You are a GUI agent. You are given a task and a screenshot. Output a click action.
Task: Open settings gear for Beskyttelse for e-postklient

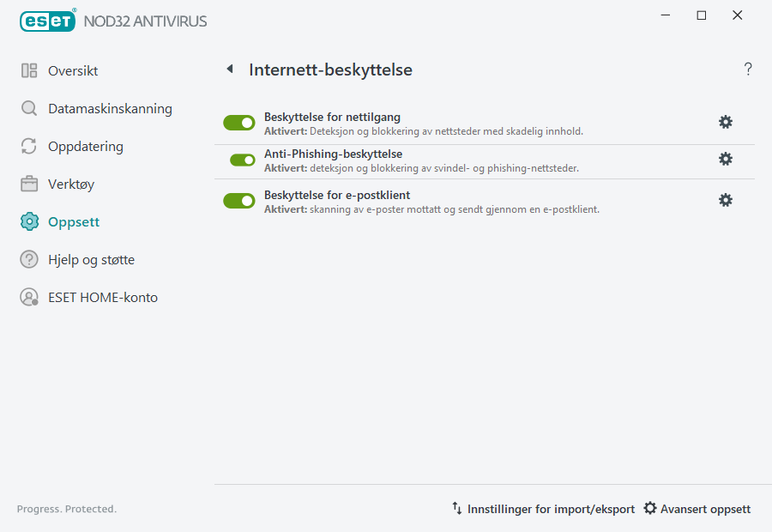point(726,199)
